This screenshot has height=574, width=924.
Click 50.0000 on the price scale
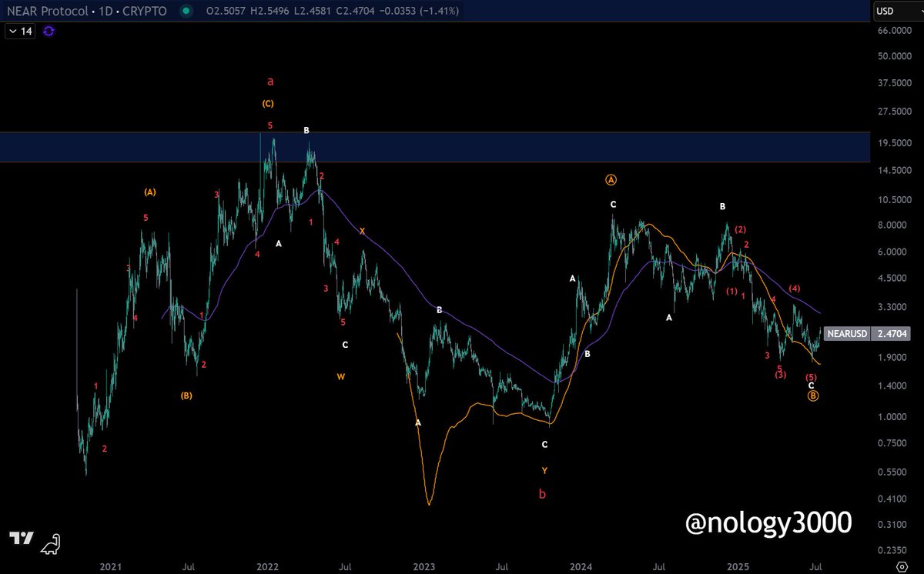pyautogui.click(x=893, y=56)
